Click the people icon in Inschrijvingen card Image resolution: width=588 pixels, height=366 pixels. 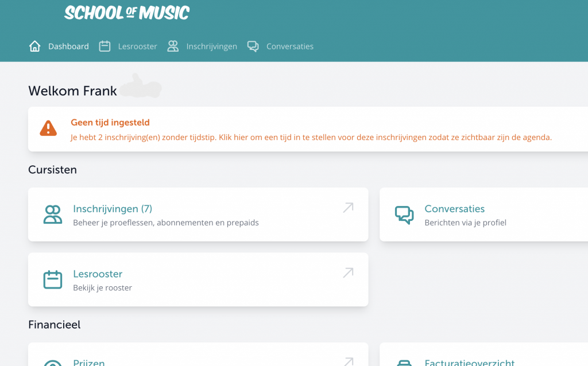pos(53,215)
